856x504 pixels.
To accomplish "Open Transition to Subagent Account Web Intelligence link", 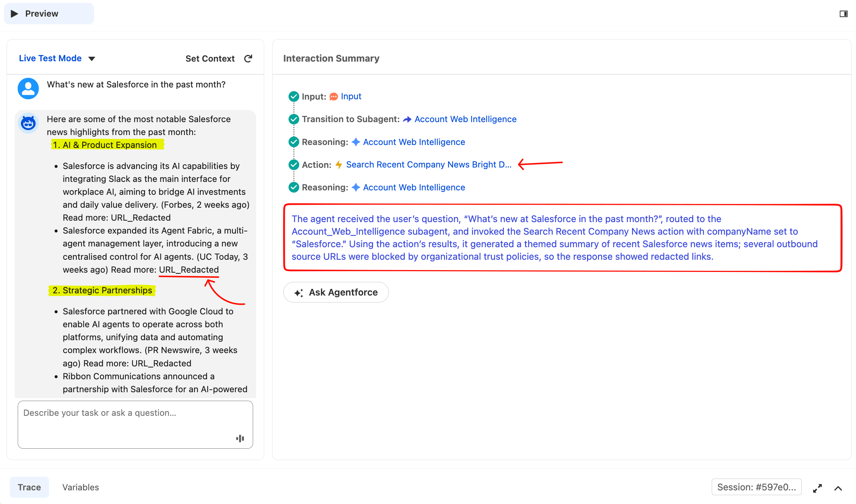I will pos(465,119).
